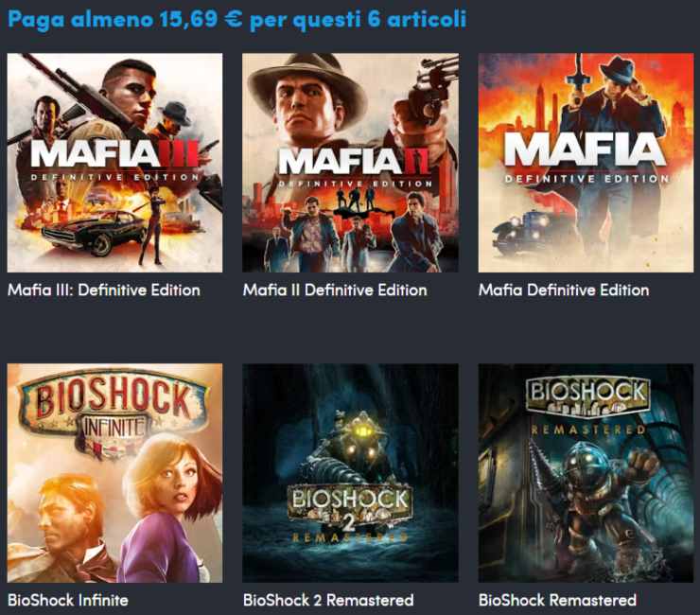Open the Mafia III cover art thumbnail

pos(114,163)
